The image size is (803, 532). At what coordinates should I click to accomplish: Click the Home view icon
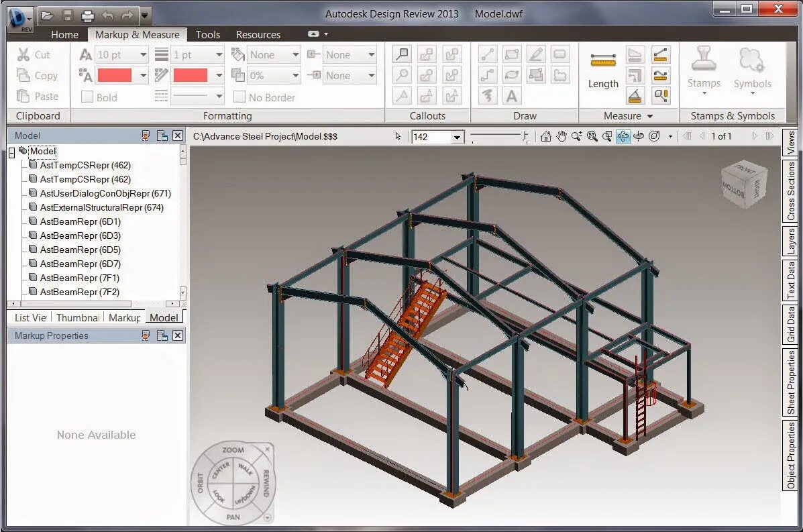pos(546,136)
